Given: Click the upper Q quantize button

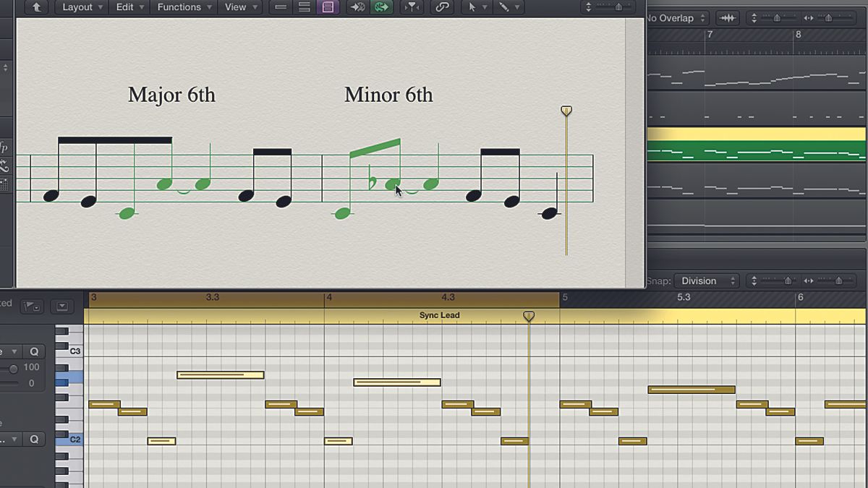Looking at the screenshot, I should click(34, 351).
